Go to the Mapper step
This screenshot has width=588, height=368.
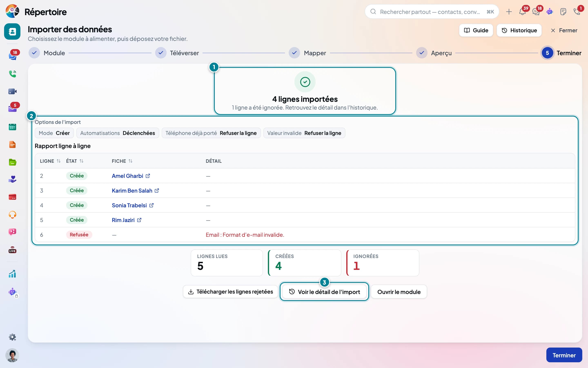pyautogui.click(x=307, y=53)
